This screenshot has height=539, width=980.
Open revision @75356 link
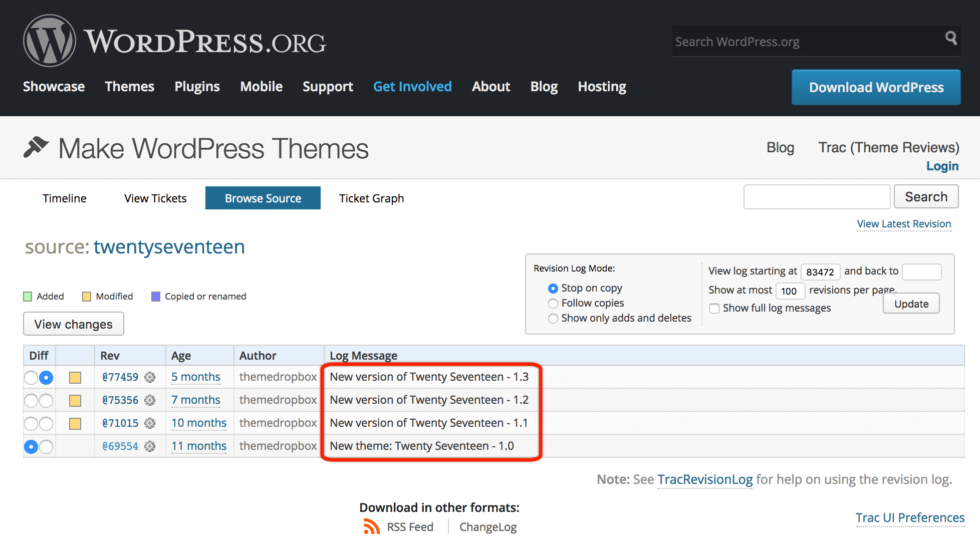pos(120,400)
